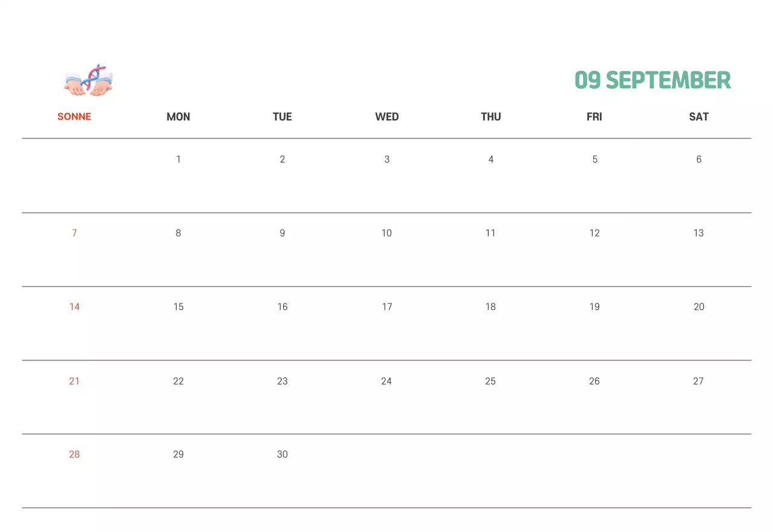The width and height of the screenshot is (774, 532).
Task: Select red Sunday date 14
Action: tap(74, 307)
